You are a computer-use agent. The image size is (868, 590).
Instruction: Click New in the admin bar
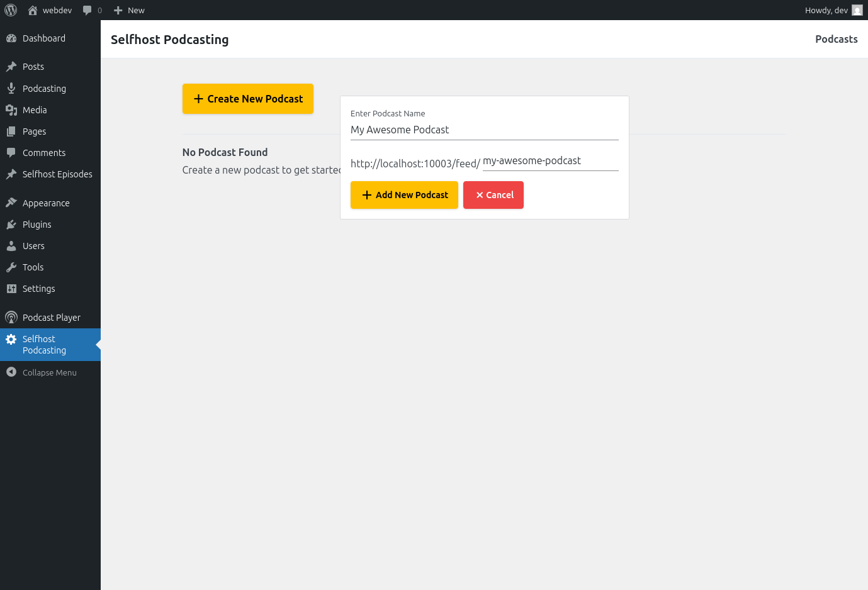point(136,10)
